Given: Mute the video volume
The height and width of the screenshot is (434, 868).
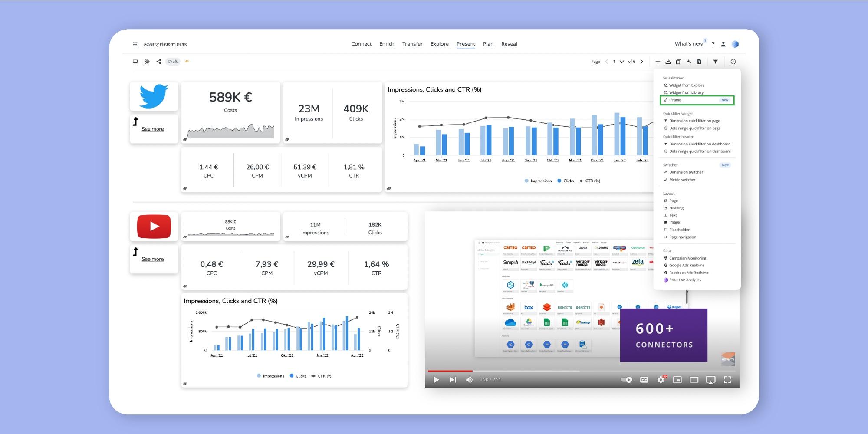Looking at the screenshot, I should click(x=469, y=380).
